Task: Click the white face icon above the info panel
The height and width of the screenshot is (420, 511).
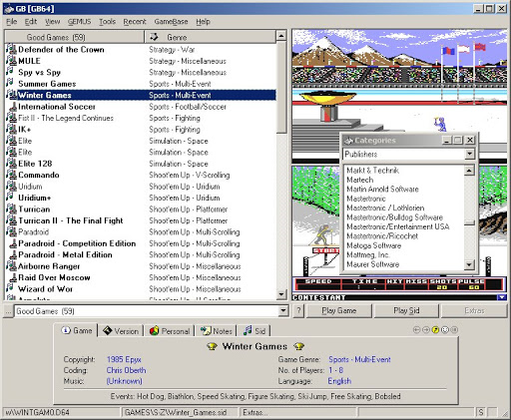Action: (445, 330)
